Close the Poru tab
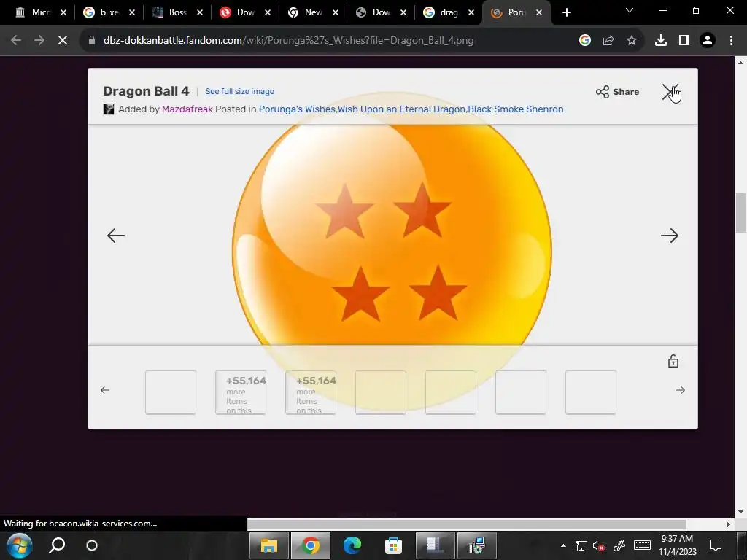 tap(539, 12)
